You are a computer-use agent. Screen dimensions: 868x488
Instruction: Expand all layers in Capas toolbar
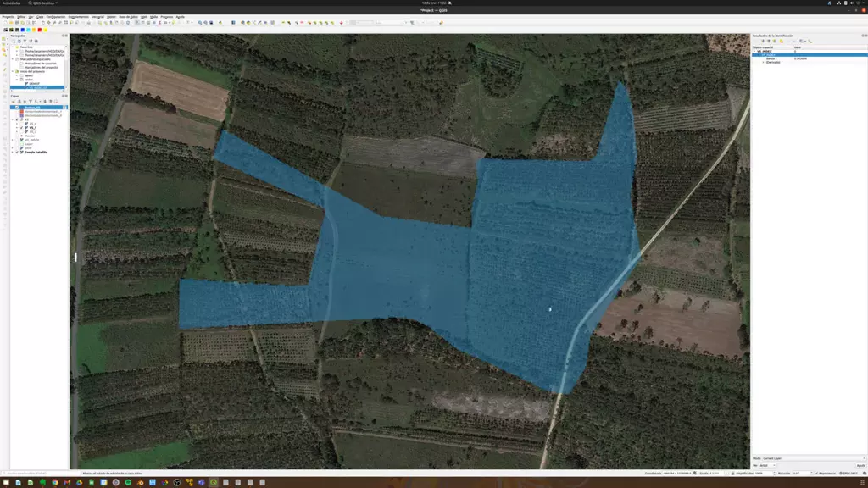[45, 102]
